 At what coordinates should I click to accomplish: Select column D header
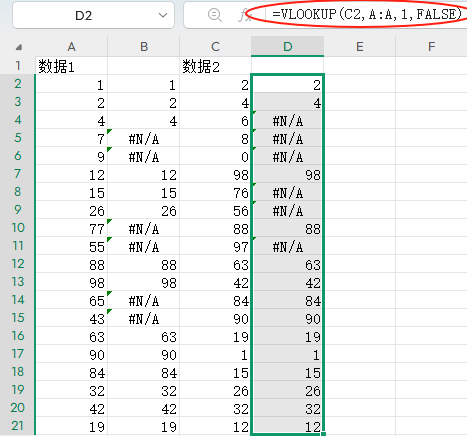287,47
